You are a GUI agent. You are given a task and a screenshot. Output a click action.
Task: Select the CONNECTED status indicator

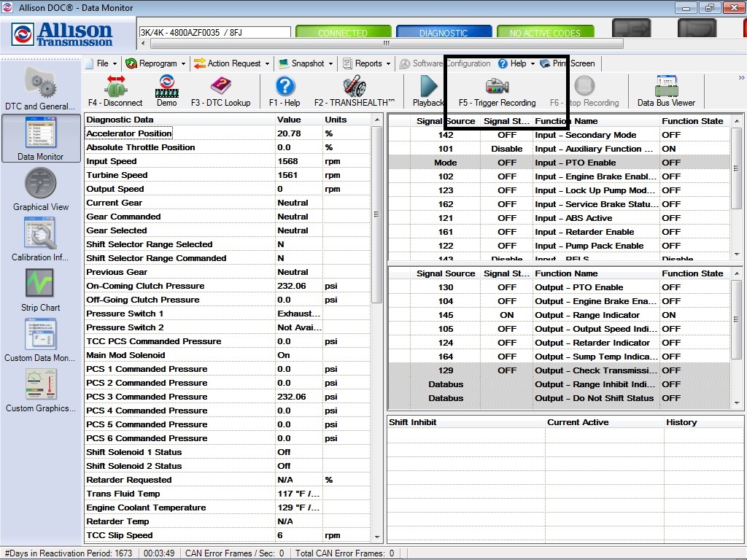343,31
